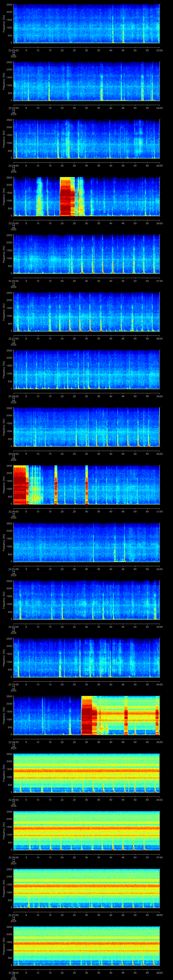Open the spectrogram panel starting at 22:31:00
173x980 pixels.
coord(86,543)
